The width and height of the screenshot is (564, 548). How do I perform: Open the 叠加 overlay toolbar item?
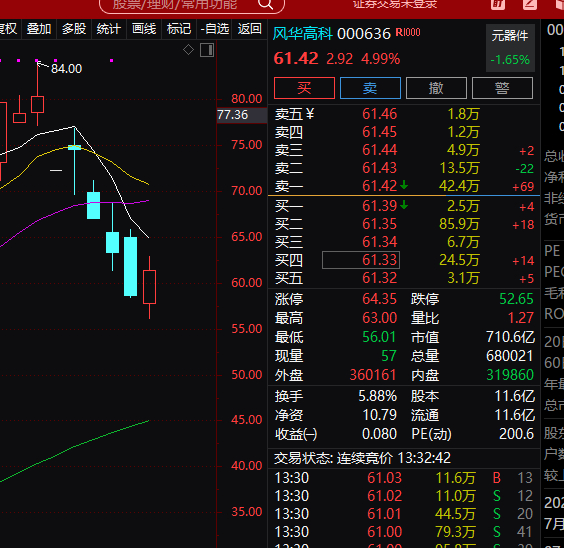39,28
